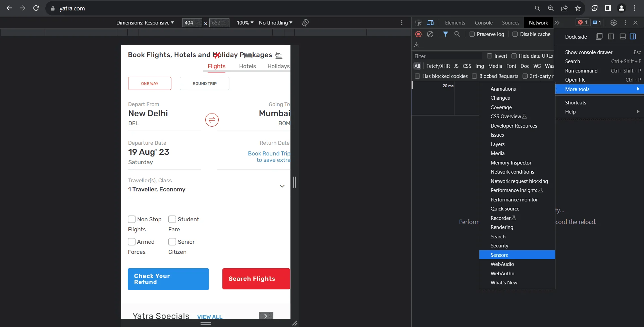
Task: Activate the inspect element picker
Action: pos(418,22)
